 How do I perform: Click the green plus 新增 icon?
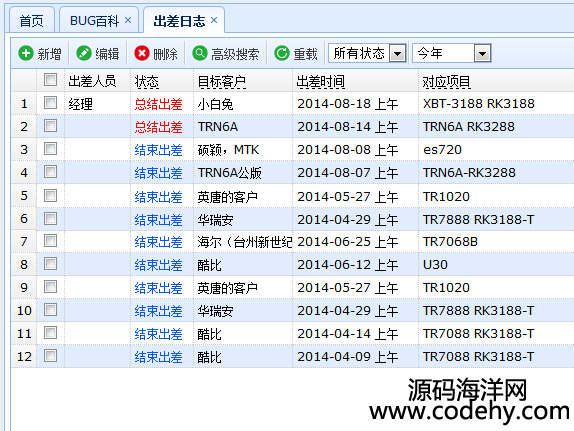point(26,53)
